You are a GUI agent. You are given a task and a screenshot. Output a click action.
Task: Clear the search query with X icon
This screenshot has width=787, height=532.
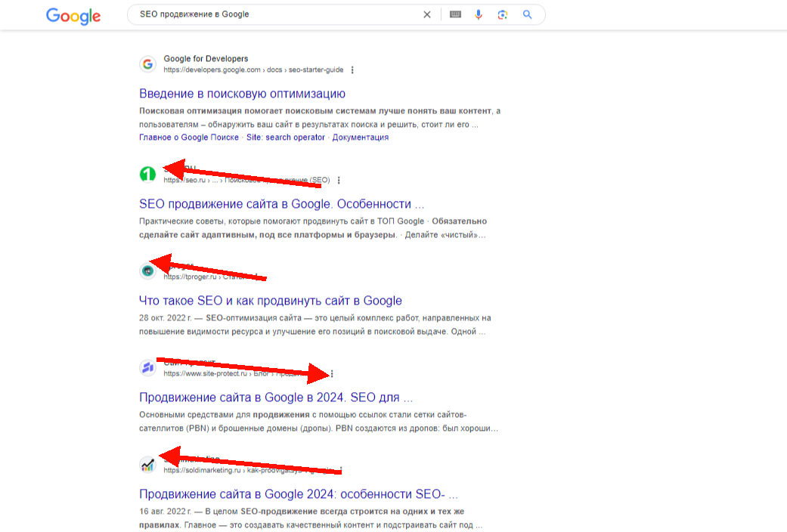tap(427, 14)
